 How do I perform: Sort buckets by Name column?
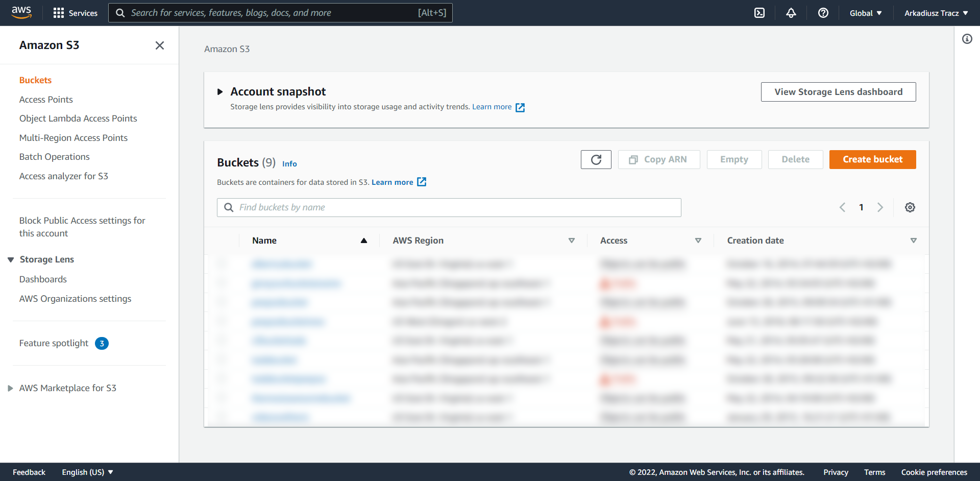click(x=363, y=240)
